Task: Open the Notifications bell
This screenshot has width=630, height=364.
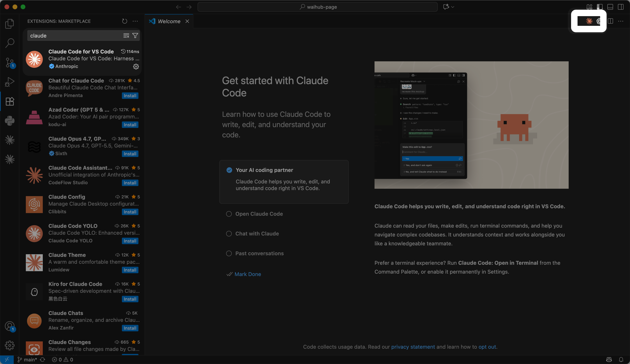Action: pyautogui.click(x=621, y=360)
